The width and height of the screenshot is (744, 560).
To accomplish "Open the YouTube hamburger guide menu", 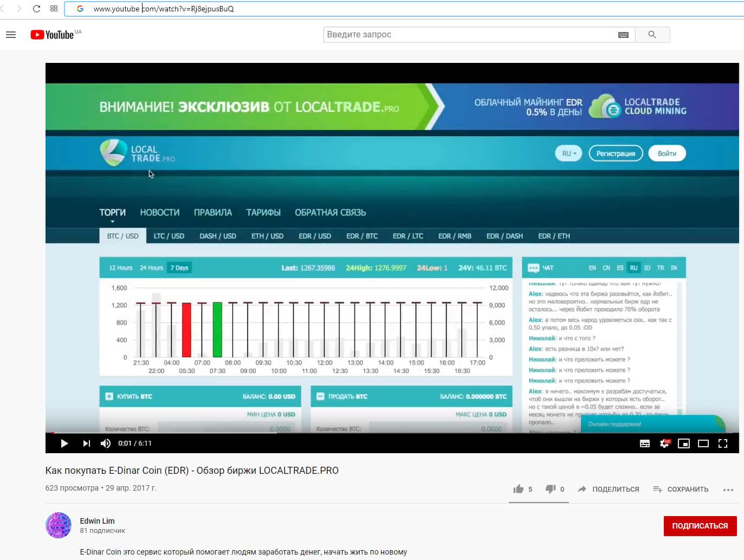I will (x=11, y=35).
